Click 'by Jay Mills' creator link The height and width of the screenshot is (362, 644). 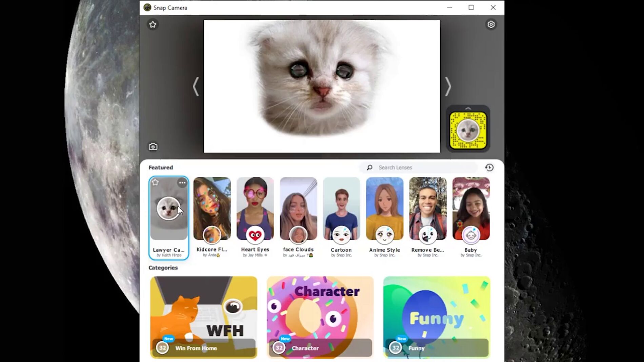pos(255,255)
